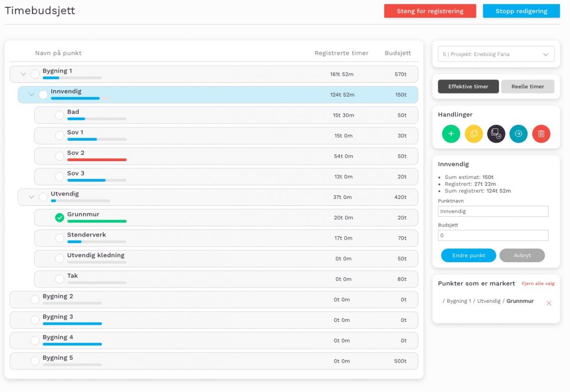Click the green add point icon
The height and width of the screenshot is (392, 570).
451,134
